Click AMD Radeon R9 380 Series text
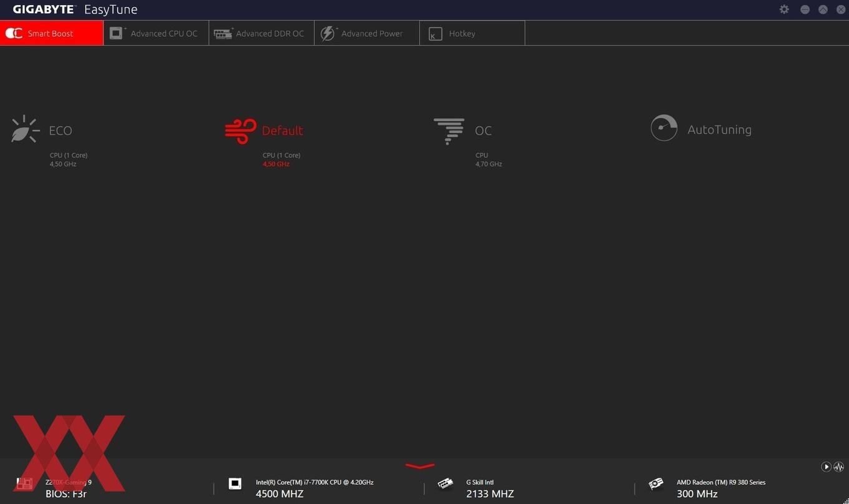 [721, 482]
